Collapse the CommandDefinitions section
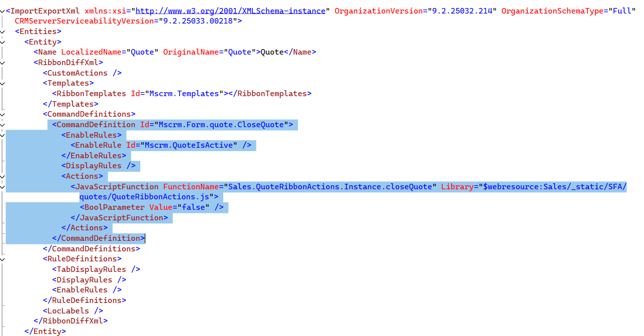The image size is (644, 336). coord(3,114)
